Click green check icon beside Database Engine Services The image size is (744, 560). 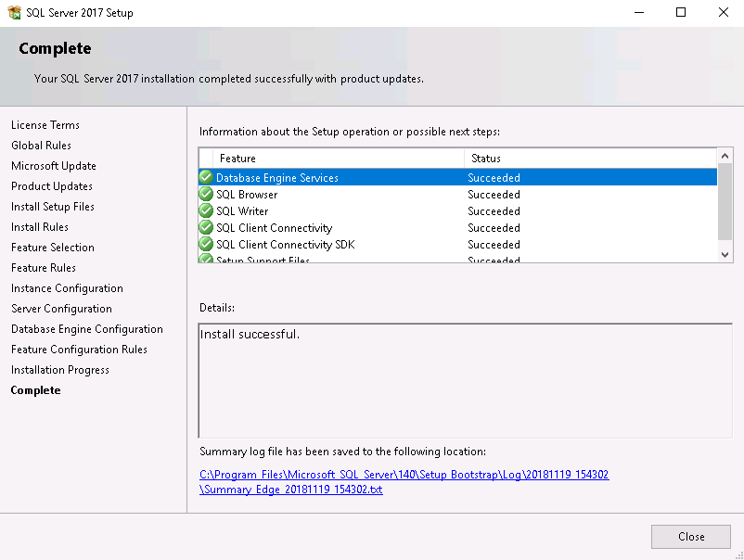click(206, 177)
